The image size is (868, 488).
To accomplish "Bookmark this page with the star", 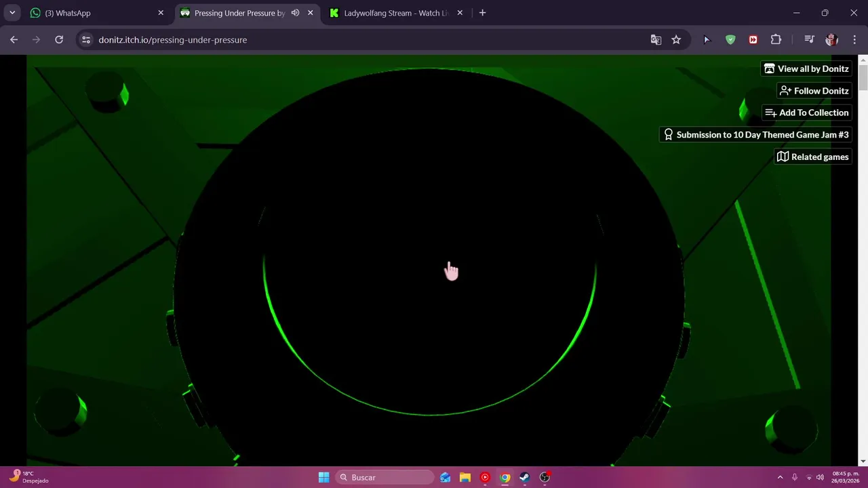I will tap(676, 40).
